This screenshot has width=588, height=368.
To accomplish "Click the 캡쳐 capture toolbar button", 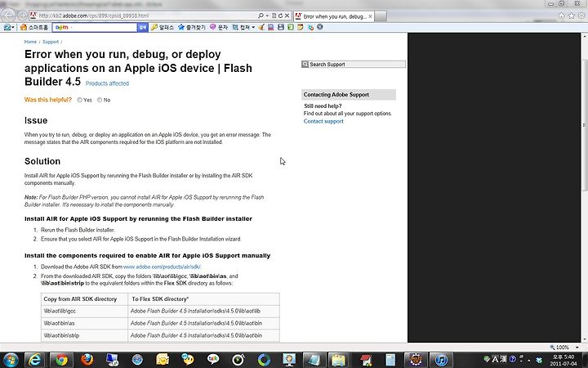I will [x=241, y=28].
